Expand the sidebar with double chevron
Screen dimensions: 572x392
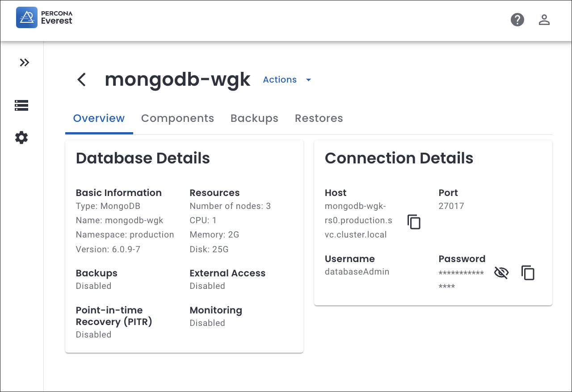click(24, 63)
